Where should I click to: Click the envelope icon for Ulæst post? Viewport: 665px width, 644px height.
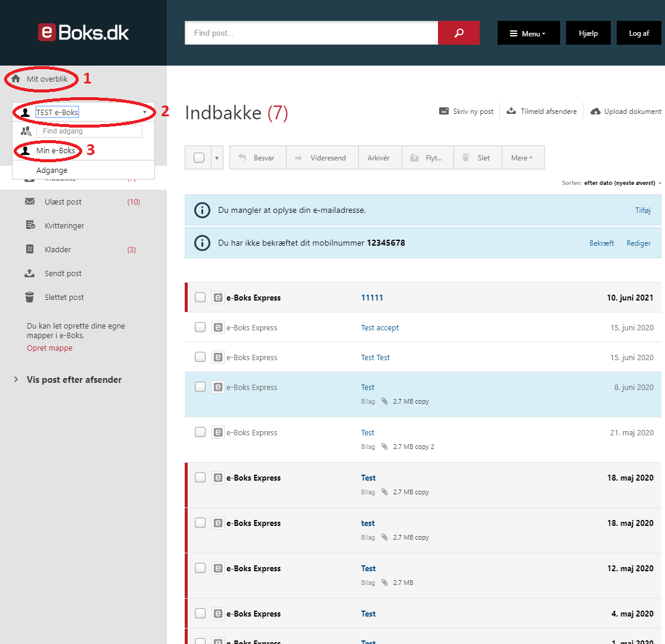click(x=30, y=201)
